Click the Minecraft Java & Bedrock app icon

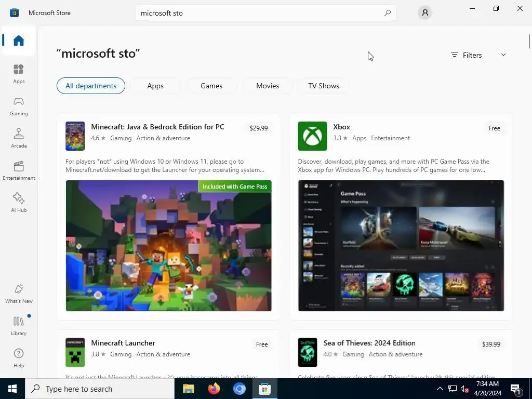[x=75, y=136]
